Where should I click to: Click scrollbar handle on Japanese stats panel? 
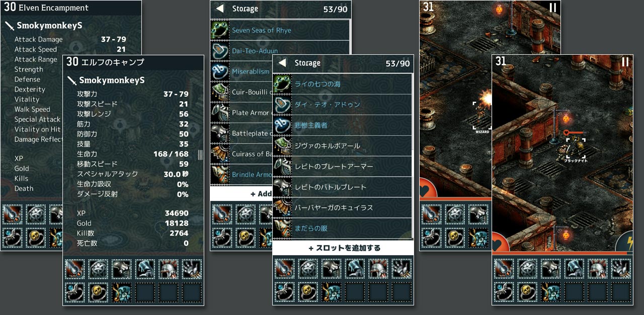click(200, 154)
